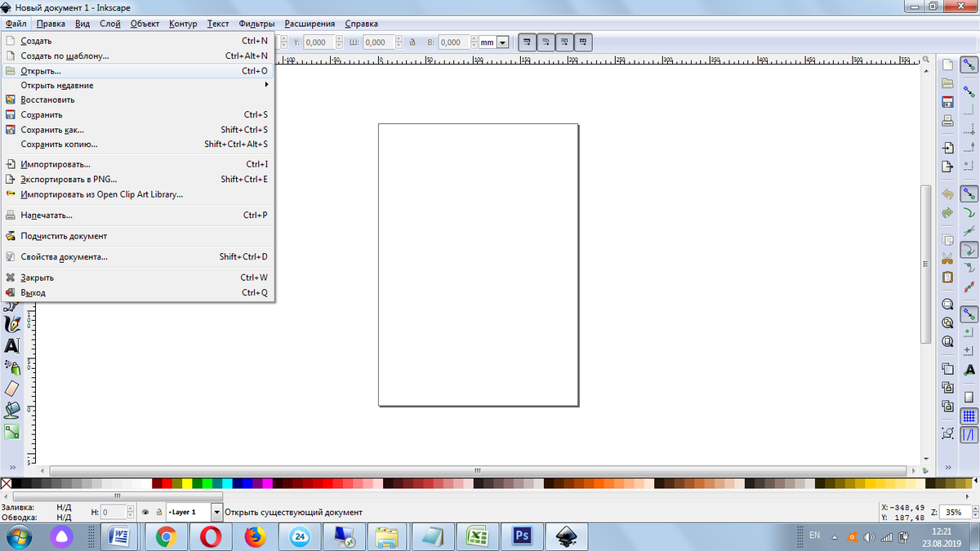This screenshot has width=980, height=551.
Task: Toggle Layer 1 visibility eye
Action: [145, 513]
